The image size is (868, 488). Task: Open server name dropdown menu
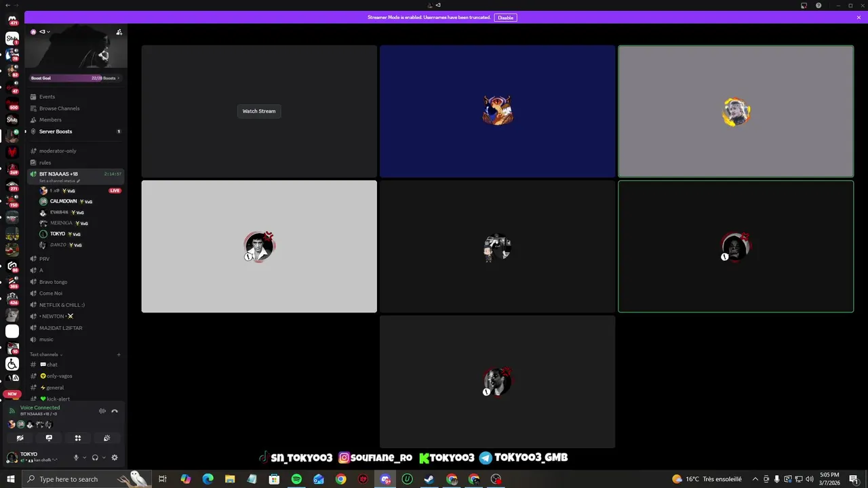[44, 32]
